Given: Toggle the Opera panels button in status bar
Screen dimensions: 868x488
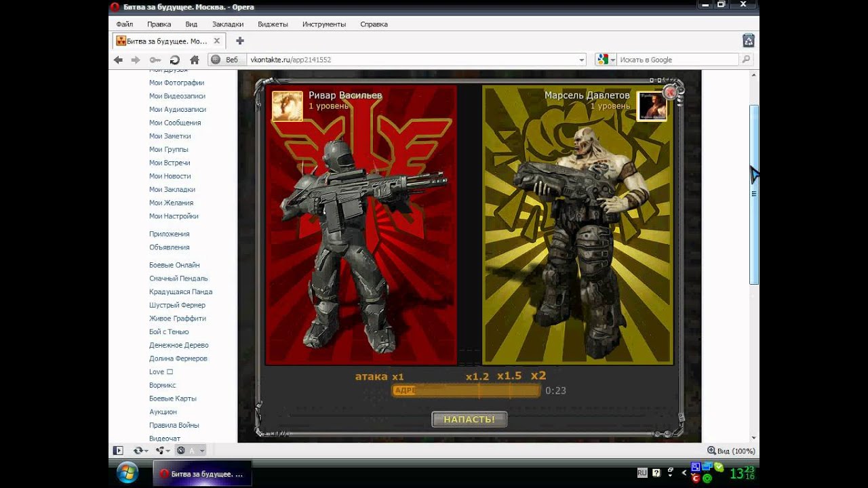Looking at the screenshot, I should (x=118, y=450).
